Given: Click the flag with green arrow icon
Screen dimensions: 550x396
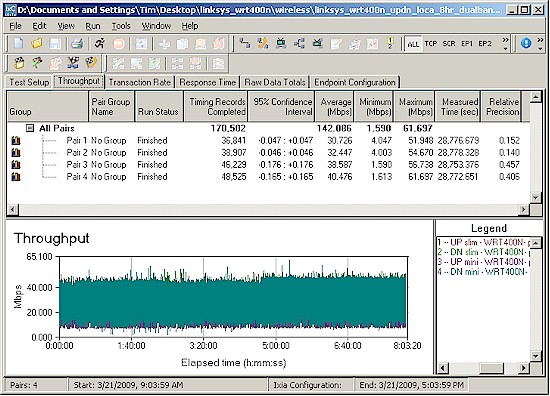Looking at the screenshot, I should point(37,63).
